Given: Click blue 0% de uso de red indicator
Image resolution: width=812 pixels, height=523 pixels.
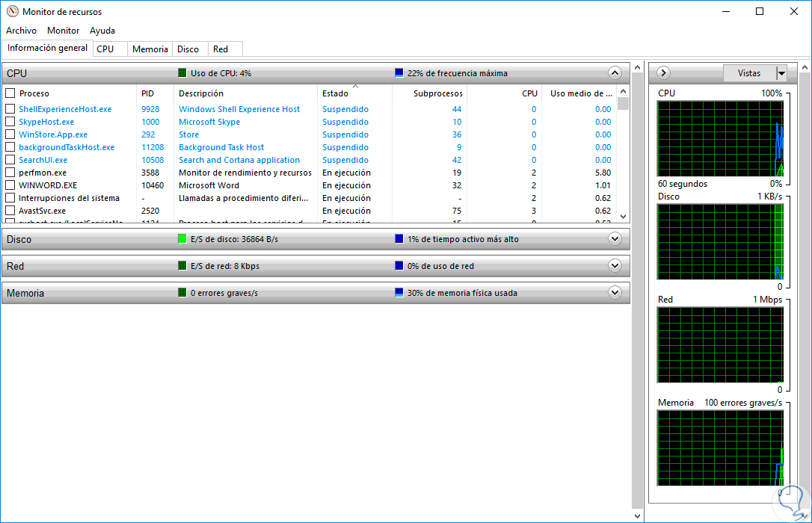Looking at the screenshot, I should (x=399, y=266).
